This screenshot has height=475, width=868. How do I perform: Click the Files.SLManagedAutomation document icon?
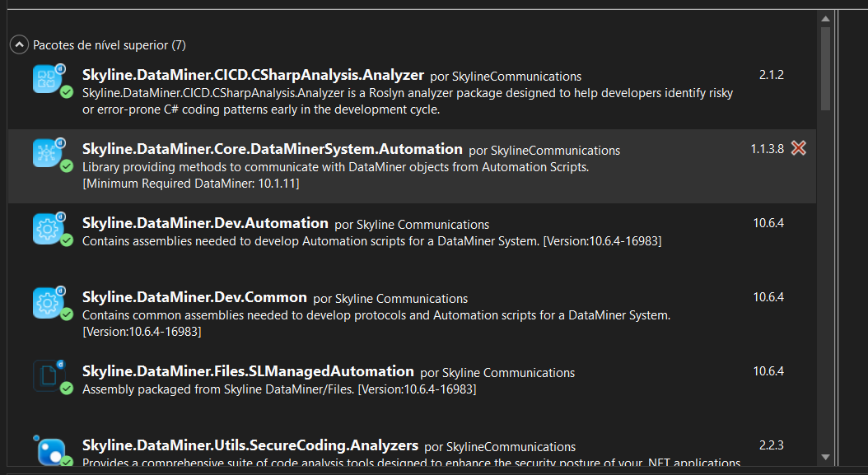pos(48,375)
